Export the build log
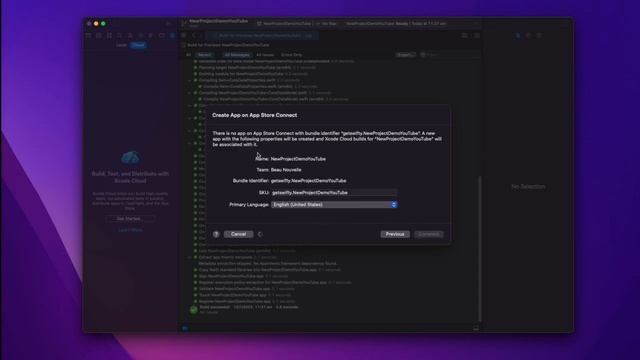 coord(405,55)
